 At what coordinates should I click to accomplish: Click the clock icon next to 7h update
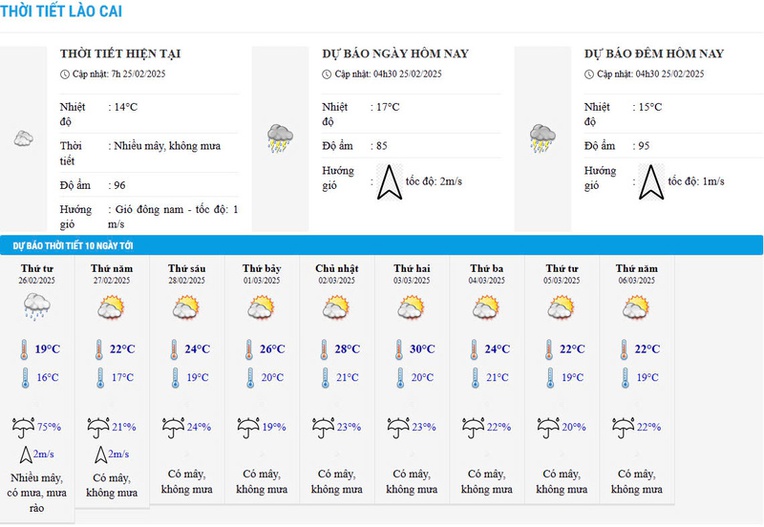tap(65, 74)
